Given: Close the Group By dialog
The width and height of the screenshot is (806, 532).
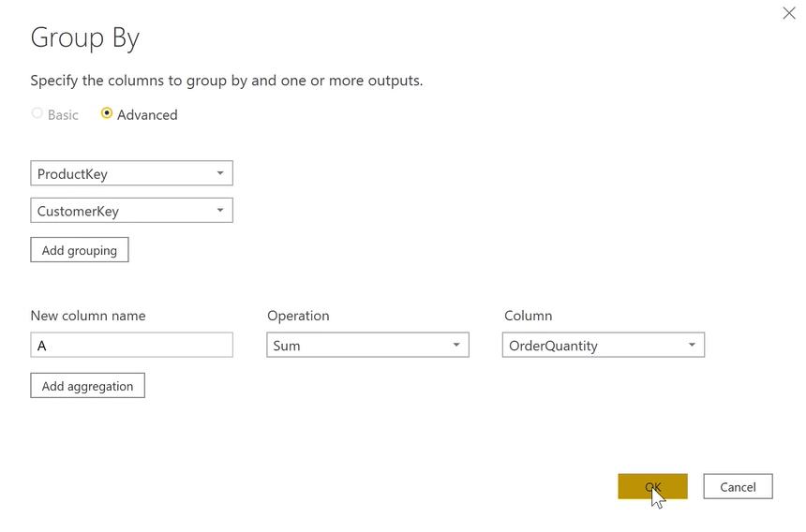Looking at the screenshot, I should pyautogui.click(x=789, y=13).
